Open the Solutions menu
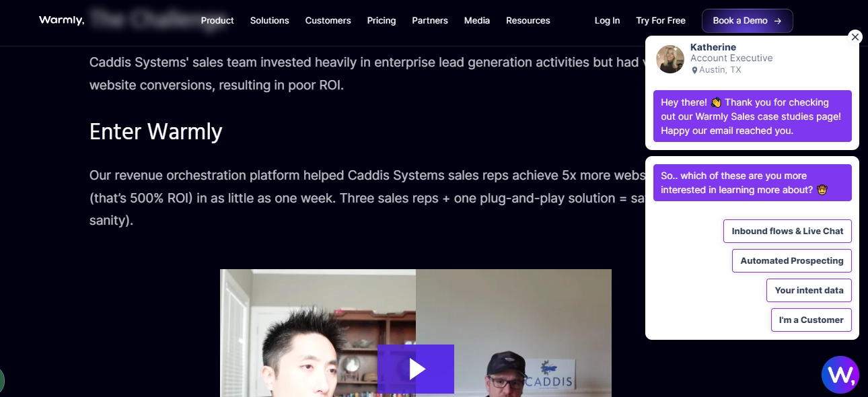This screenshot has width=868, height=397. [270, 20]
